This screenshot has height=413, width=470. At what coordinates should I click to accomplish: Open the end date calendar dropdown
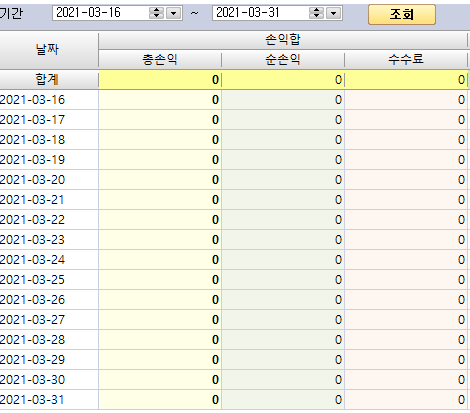click(x=333, y=13)
